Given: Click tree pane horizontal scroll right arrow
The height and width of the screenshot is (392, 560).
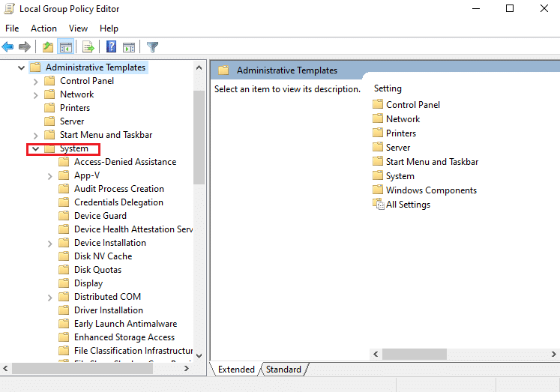Looking at the screenshot, I should pos(187,369).
